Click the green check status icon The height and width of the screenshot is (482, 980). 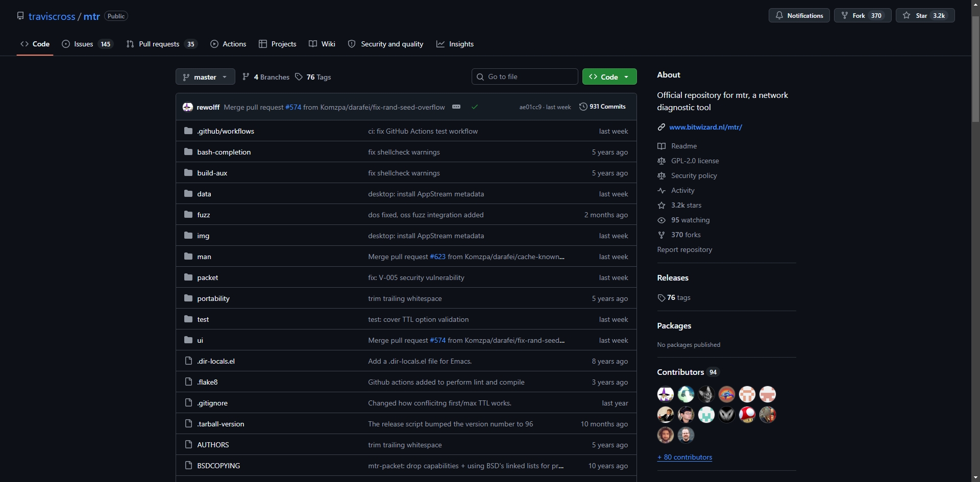tap(475, 107)
